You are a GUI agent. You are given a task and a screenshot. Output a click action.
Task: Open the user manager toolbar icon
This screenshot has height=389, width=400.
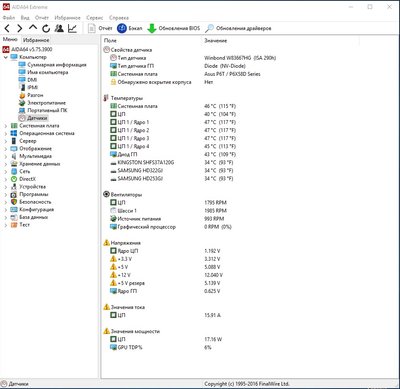(59, 28)
